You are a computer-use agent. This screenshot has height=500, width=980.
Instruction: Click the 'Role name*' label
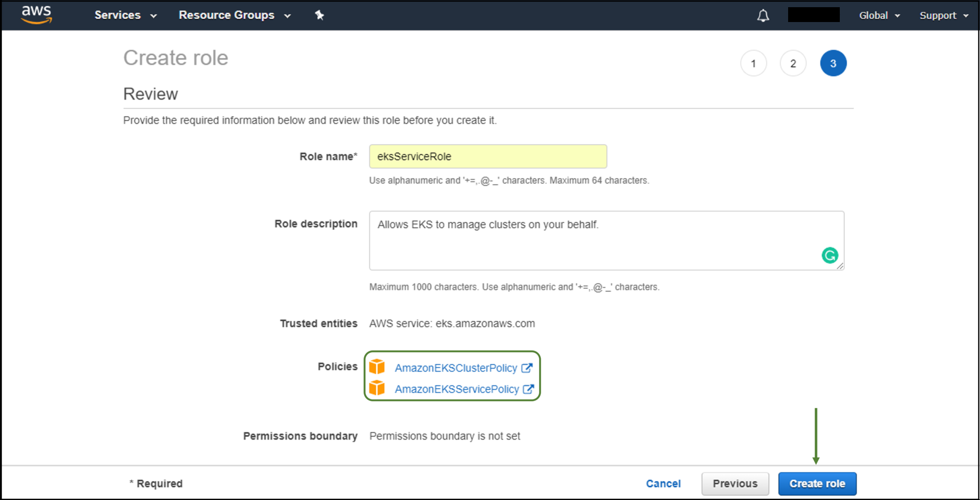tap(328, 157)
